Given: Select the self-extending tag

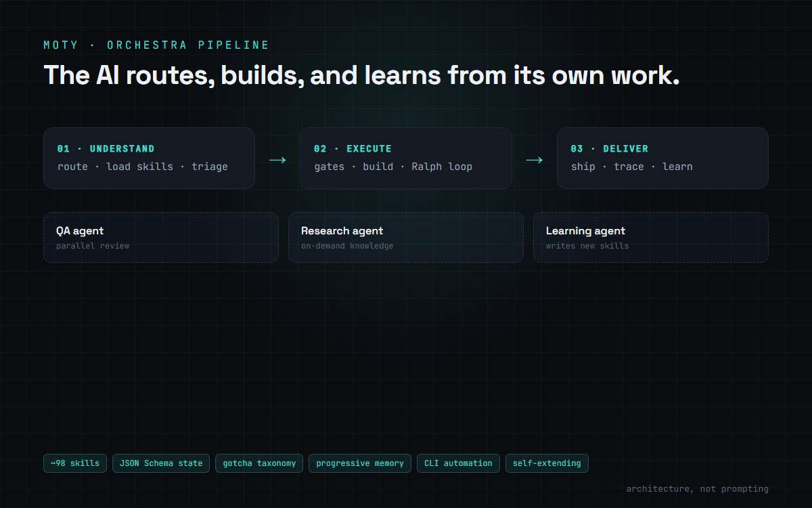Looking at the screenshot, I should tap(547, 463).
